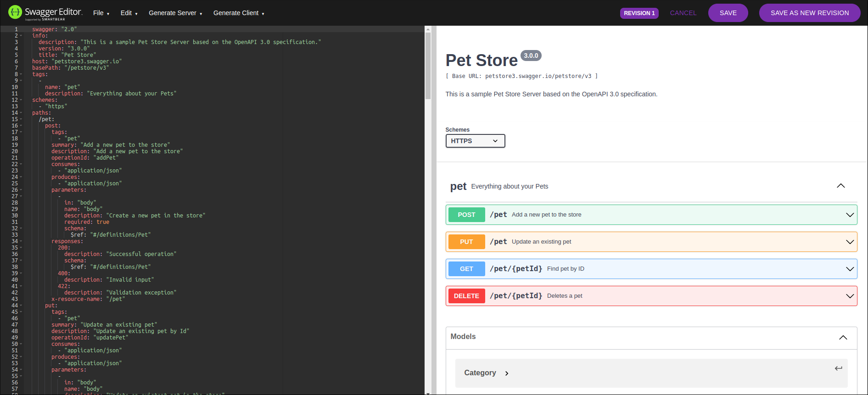Image resolution: width=868 pixels, height=395 pixels.
Task: Click the operationId: "addPet" line
Action: pos(85,158)
